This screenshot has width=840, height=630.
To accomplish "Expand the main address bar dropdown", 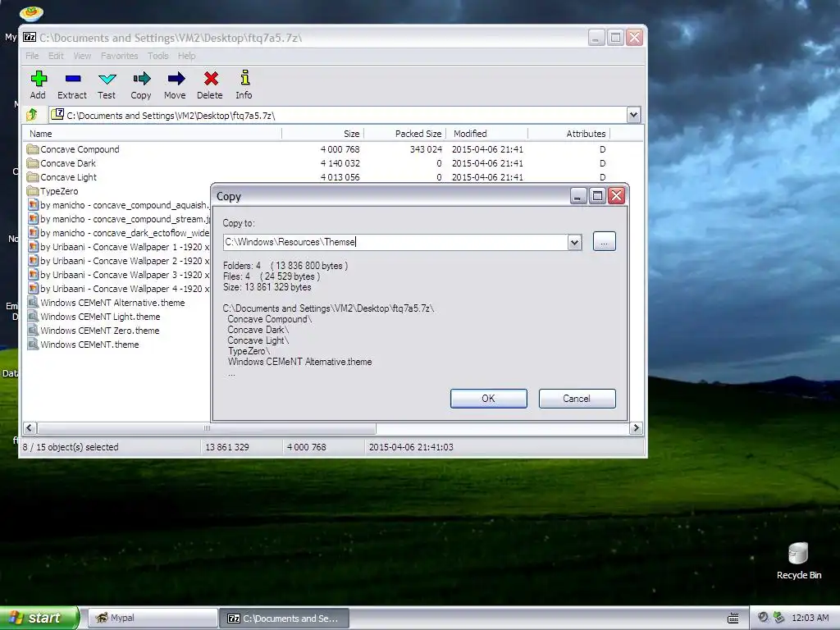I will tap(633, 115).
